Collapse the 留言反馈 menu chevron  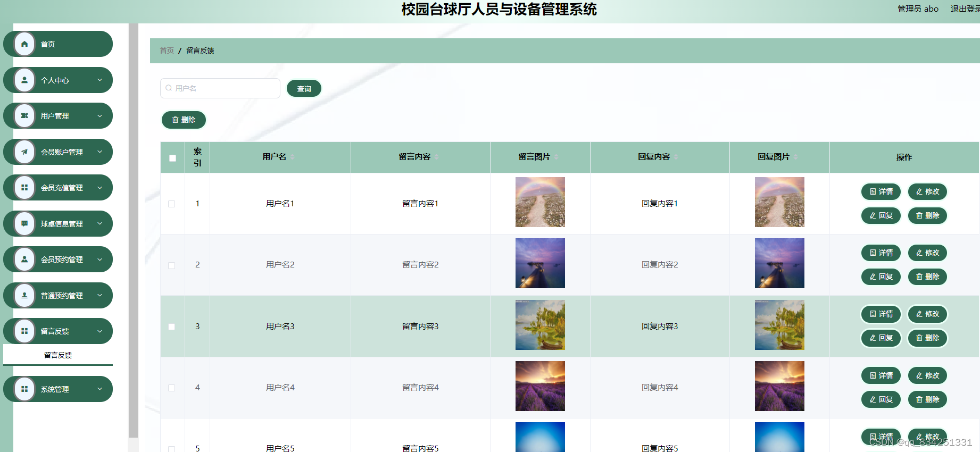pyautogui.click(x=99, y=331)
